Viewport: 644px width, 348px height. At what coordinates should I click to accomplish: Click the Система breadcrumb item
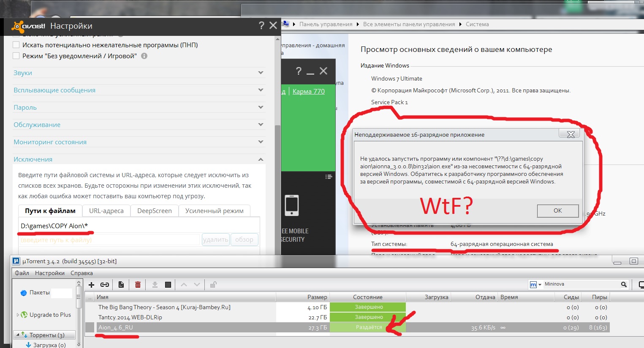[x=477, y=24]
